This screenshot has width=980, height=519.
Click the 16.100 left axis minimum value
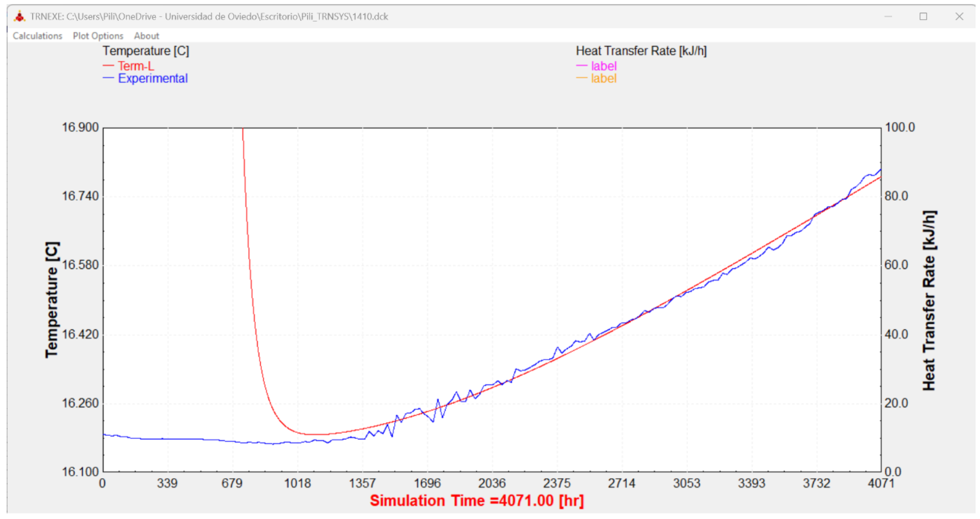click(x=80, y=472)
